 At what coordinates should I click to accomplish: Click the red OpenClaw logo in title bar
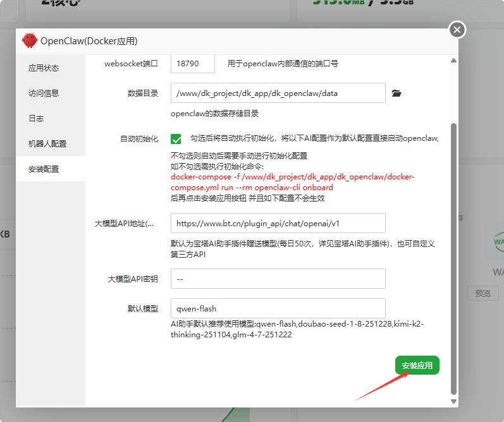[29, 41]
